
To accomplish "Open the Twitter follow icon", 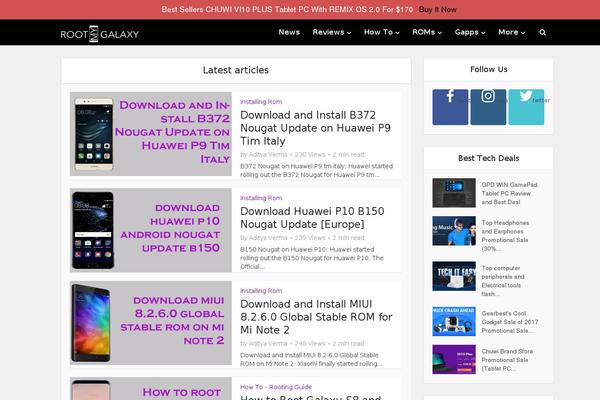I will pyautogui.click(x=526, y=107).
